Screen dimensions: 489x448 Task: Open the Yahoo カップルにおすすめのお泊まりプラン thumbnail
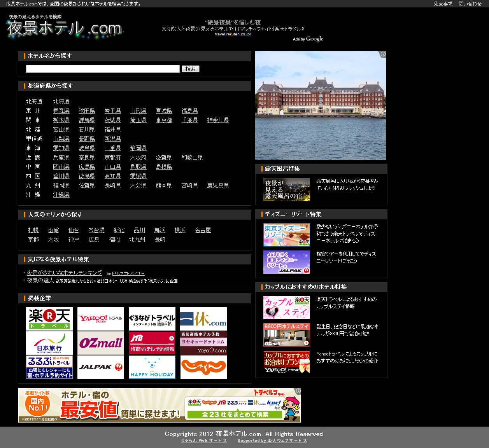click(287, 362)
